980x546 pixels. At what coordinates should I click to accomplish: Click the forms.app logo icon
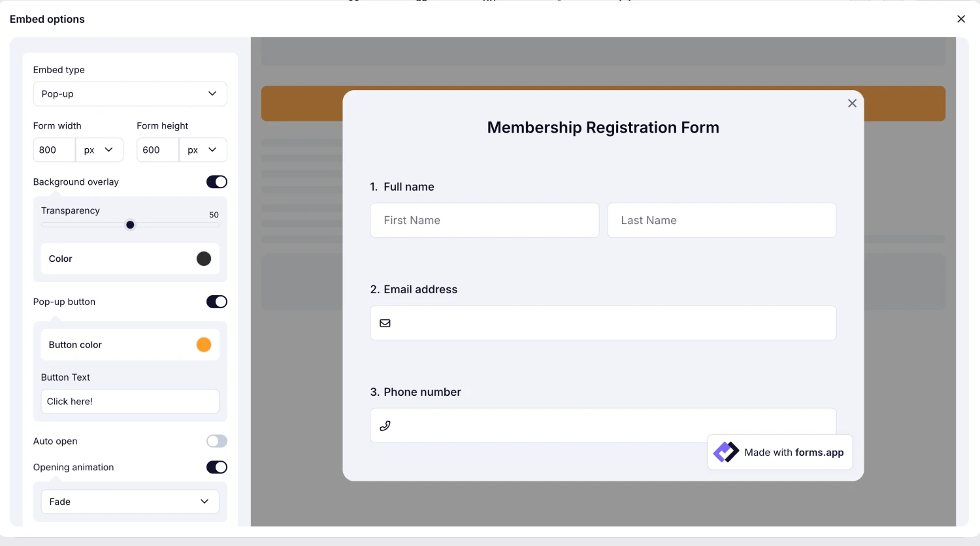[x=726, y=451]
